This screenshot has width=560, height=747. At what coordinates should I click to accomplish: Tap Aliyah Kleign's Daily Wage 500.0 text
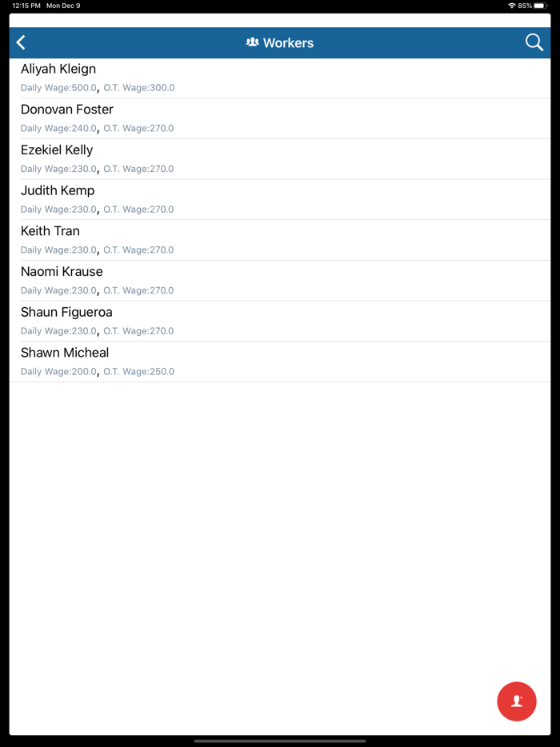[58, 88]
